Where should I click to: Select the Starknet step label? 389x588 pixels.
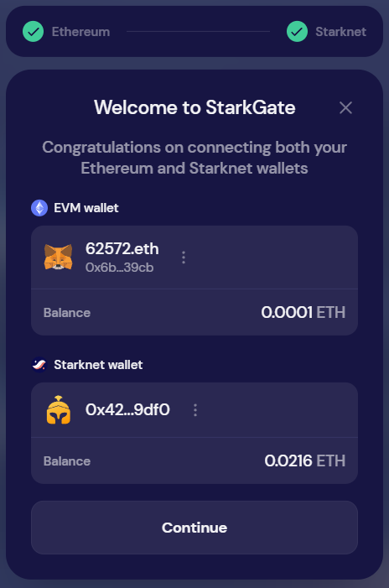click(x=340, y=32)
